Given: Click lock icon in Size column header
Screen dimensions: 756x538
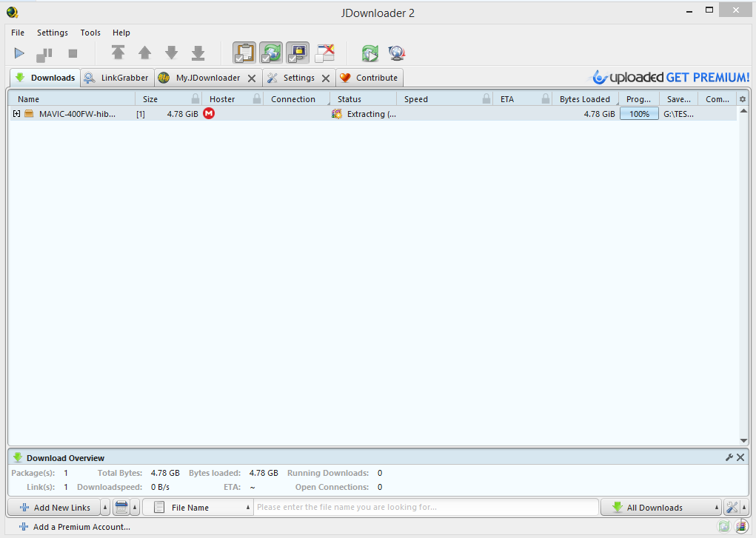Looking at the screenshot, I should [195, 99].
